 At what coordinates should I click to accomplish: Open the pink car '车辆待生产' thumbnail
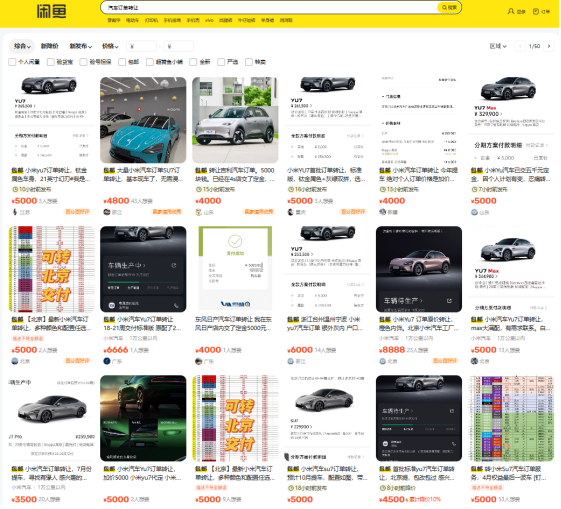[x=419, y=269]
